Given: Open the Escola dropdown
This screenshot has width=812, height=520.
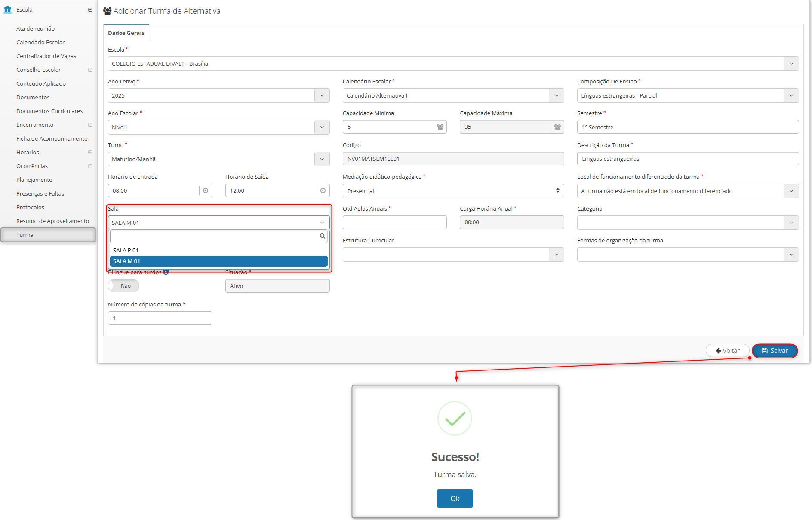Looking at the screenshot, I should tap(453, 64).
